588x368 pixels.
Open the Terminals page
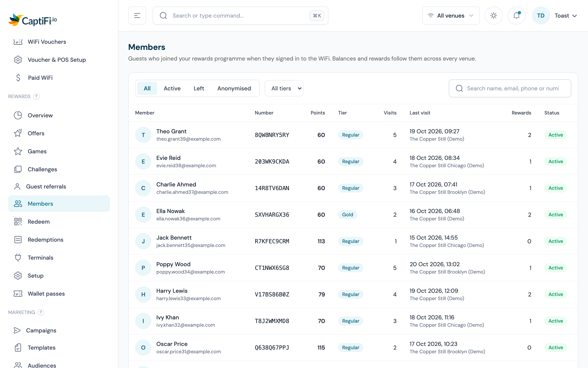(x=59, y=258)
